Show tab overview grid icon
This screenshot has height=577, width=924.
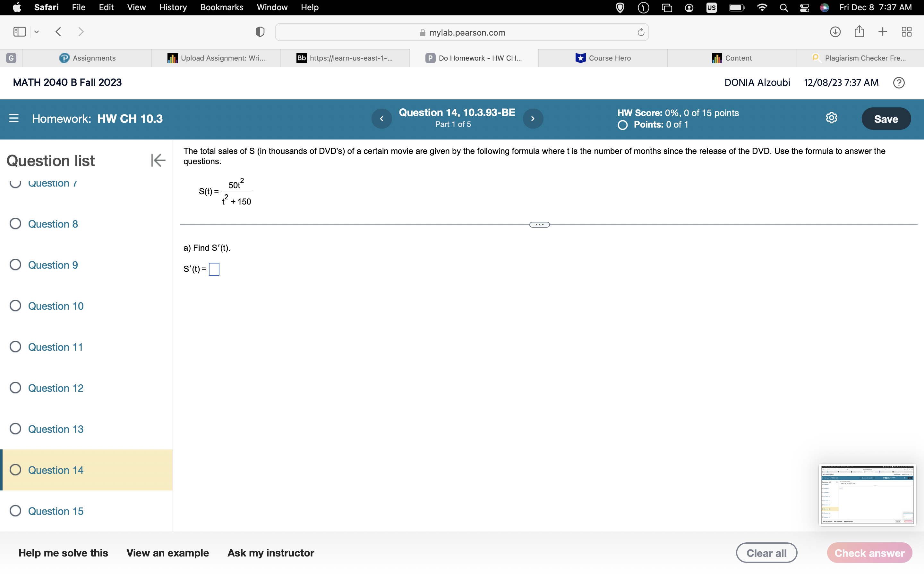[906, 32]
